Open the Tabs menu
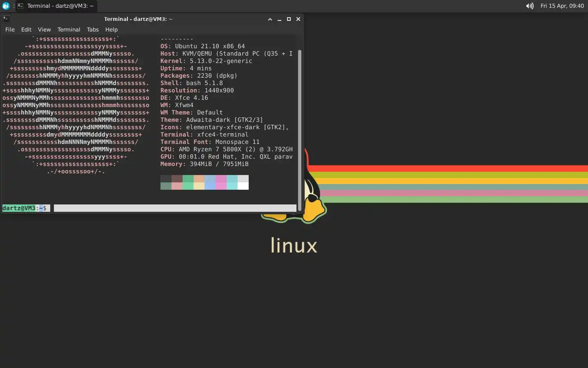588x368 pixels. [x=93, y=29]
